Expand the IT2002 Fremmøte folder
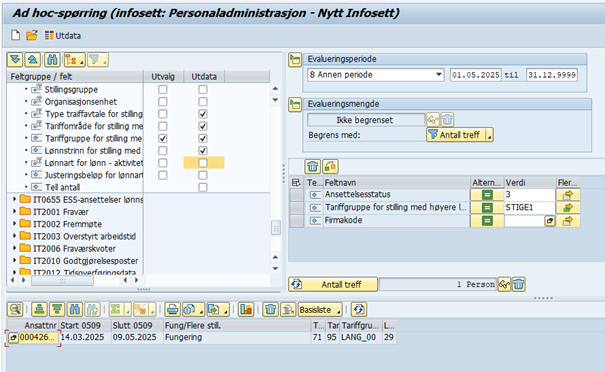The image size is (605, 372). point(14,224)
